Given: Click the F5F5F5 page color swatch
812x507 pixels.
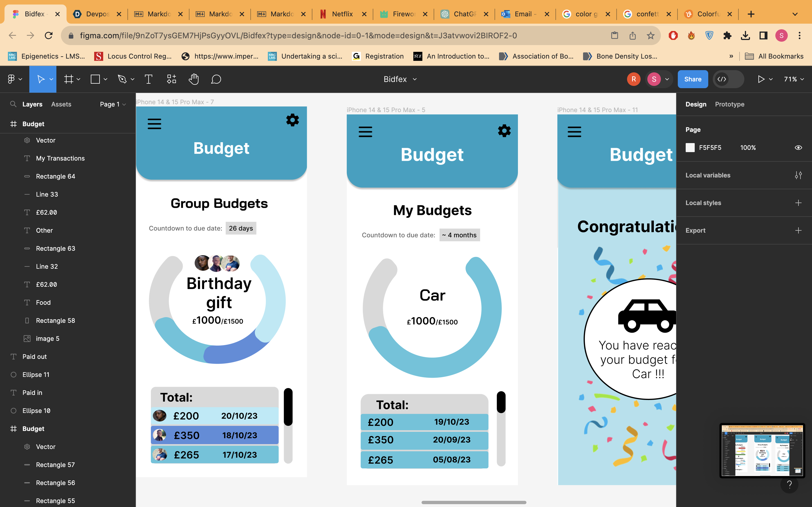Looking at the screenshot, I should pyautogui.click(x=690, y=148).
